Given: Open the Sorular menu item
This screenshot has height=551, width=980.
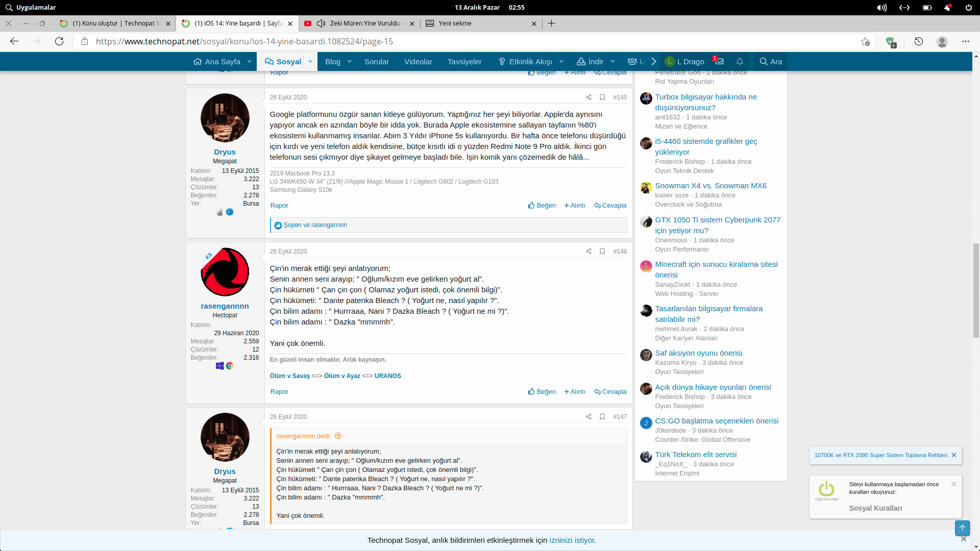Looking at the screenshot, I should (376, 62).
